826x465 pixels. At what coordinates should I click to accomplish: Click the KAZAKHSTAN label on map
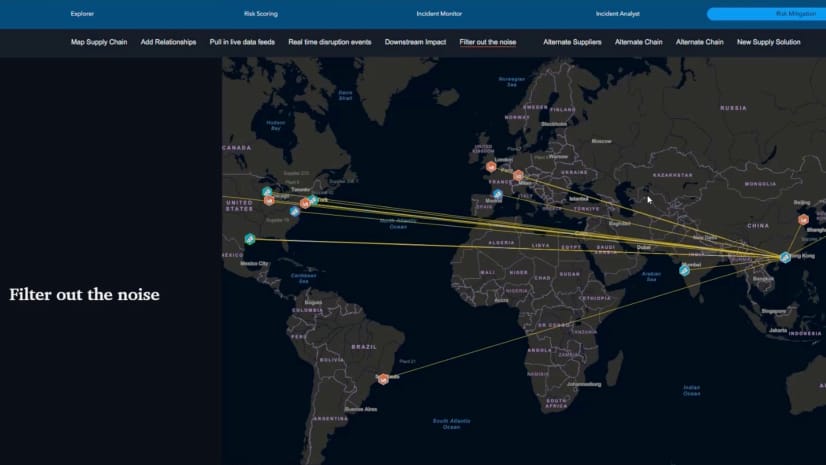tap(673, 175)
